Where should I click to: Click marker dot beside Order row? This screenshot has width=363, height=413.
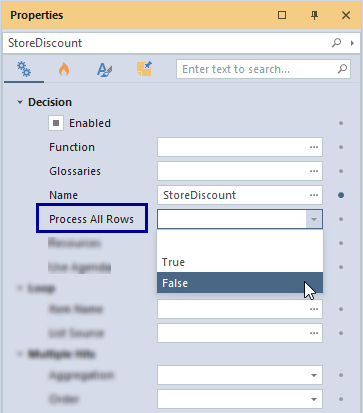[x=341, y=399]
